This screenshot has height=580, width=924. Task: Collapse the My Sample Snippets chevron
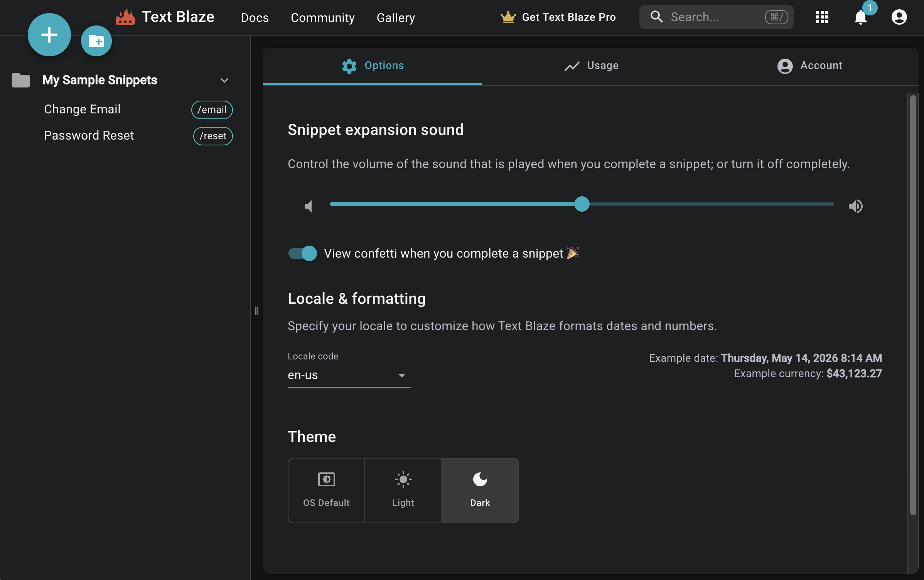click(224, 80)
